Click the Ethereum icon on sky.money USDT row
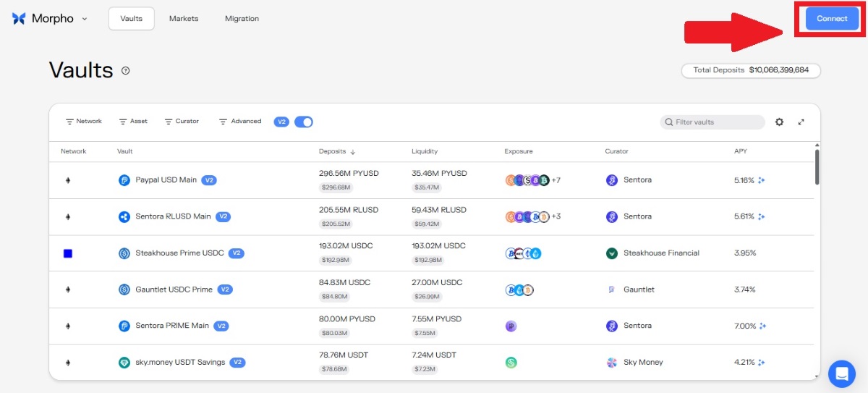The height and width of the screenshot is (393, 868). pos(68,362)
